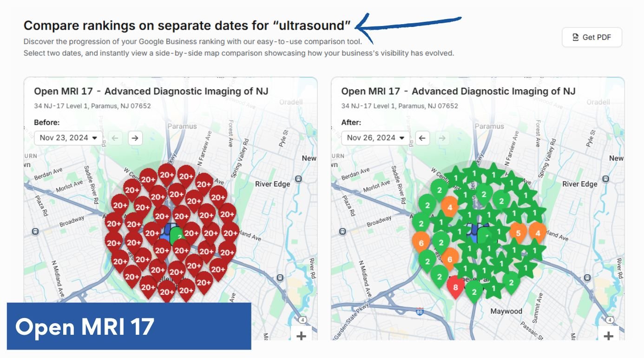
Task: Zoom in with plus button on After map
Action: pyautogui.click(x=608, y=335)
